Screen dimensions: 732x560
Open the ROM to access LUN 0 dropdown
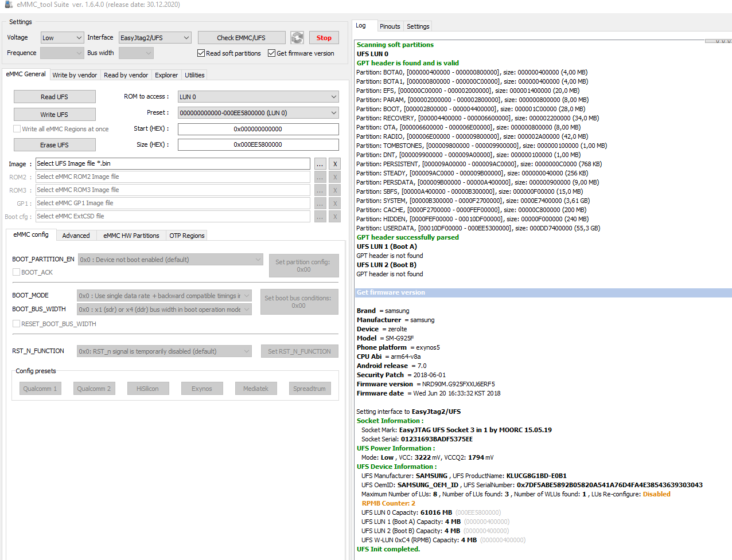coord(258,97)
